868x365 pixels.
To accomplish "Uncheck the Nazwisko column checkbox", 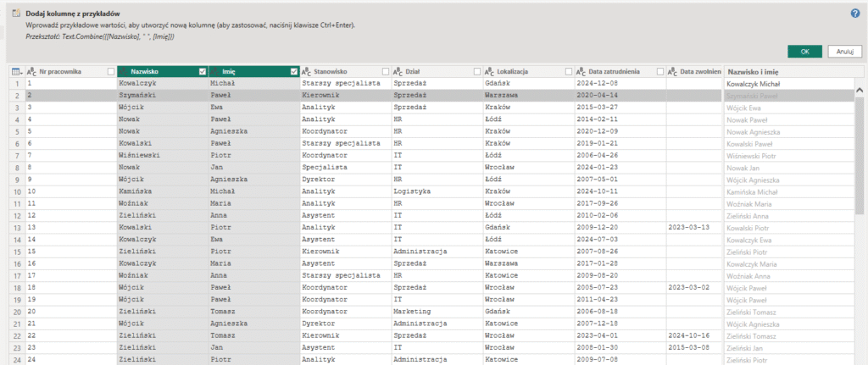I will point(202,72).
